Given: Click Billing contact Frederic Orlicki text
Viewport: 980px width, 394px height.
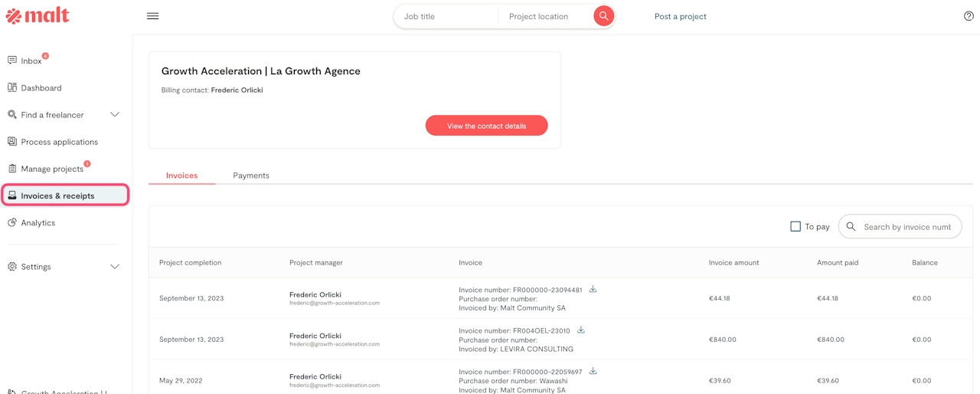Looking at the screenshot, I should (212, 90).
